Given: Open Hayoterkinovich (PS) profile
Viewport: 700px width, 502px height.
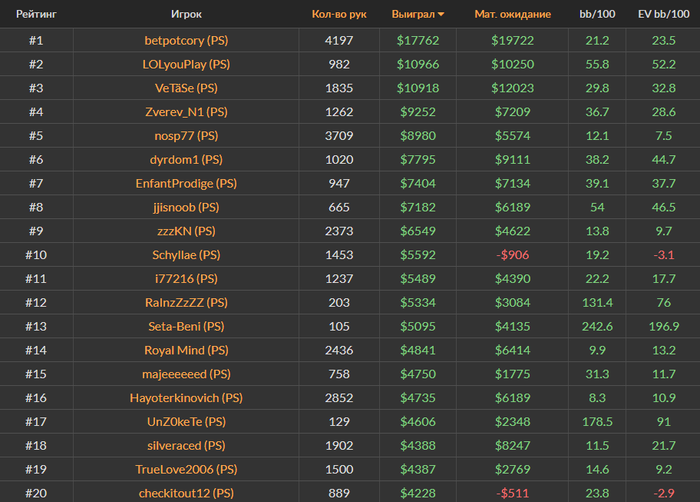Looking at the screenshot, I should coord(187,398).
